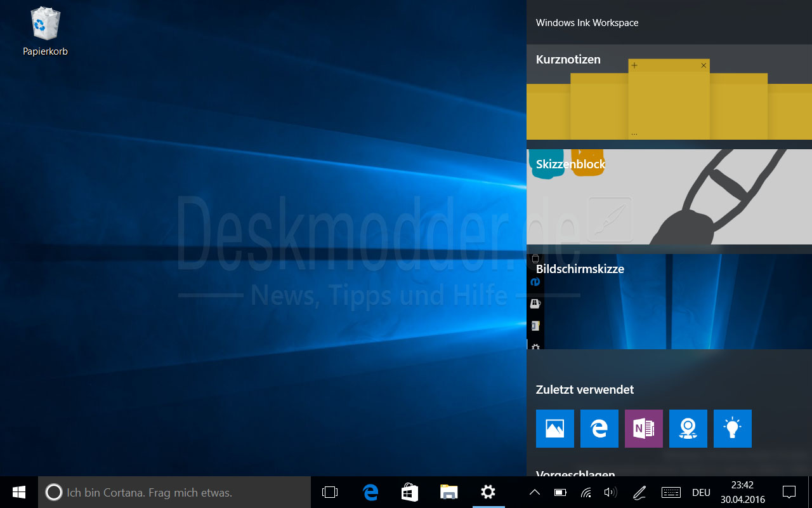Open the Papierkorb recycle bin icon
812x508 pixels.
point(45,31)
